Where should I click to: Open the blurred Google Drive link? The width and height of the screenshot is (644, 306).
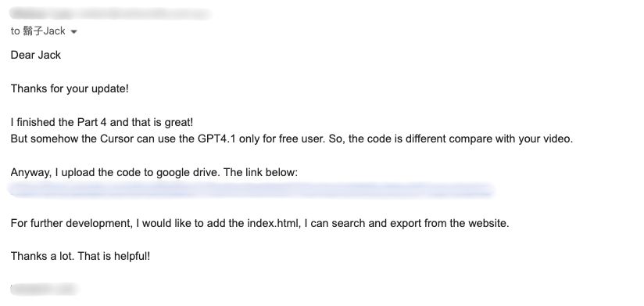coord(251,190)
